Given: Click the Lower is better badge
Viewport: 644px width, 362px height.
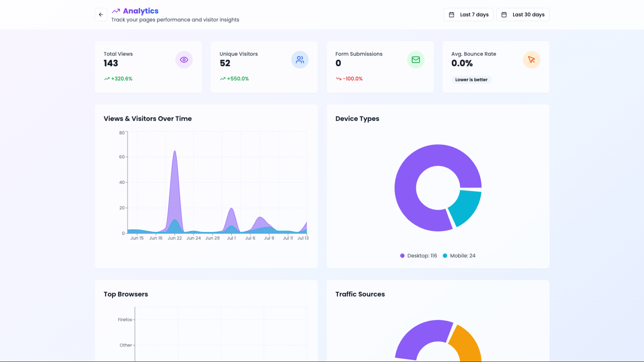Looking at the screenshot, I should click(471, 80).
